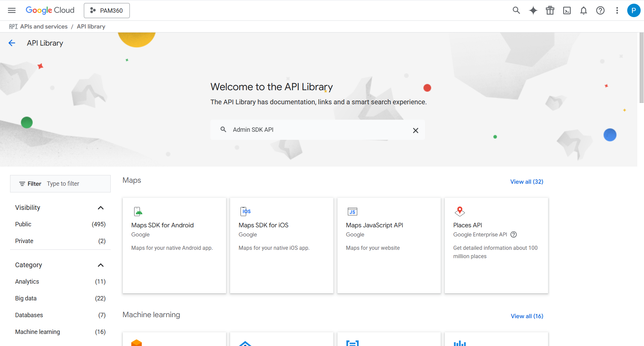Open the free trial gift icon
This screenshot has height=346, width=644.
click(550, 10)
